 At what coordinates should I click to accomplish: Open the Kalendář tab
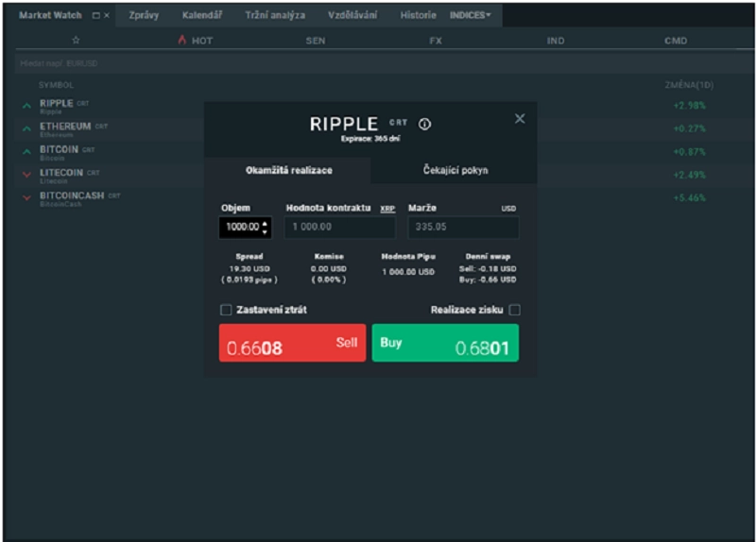[202, 15]
